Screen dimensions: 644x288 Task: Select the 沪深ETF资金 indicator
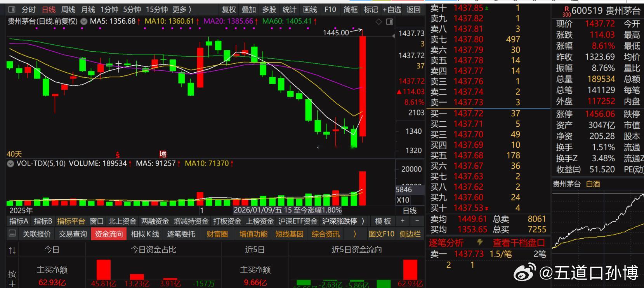tap(298, 221)
